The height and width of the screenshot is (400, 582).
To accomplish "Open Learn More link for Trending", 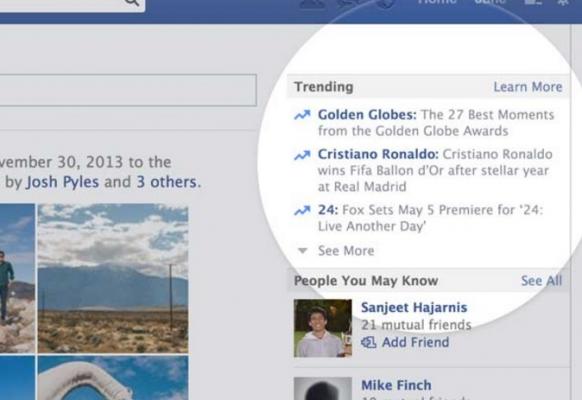I will [528, 87].
